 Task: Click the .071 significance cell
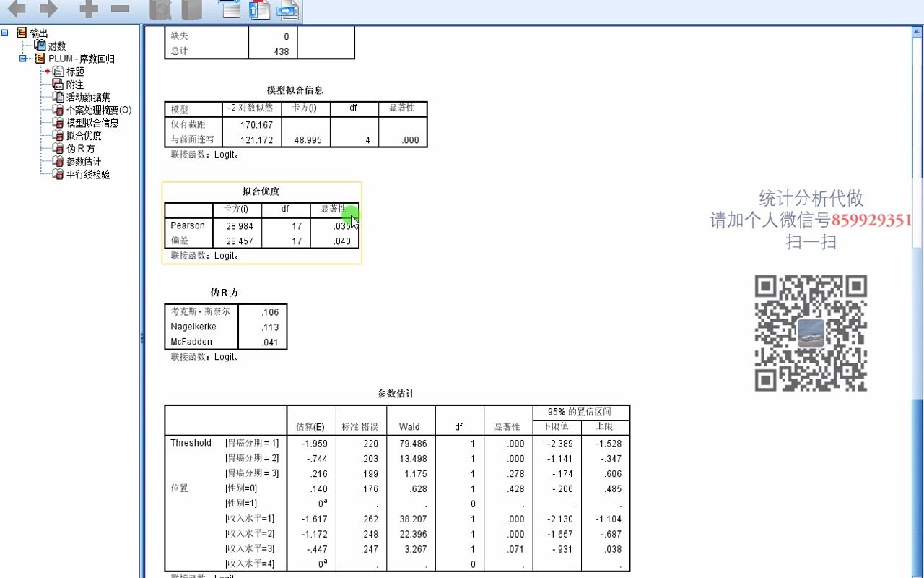point(515,549)
